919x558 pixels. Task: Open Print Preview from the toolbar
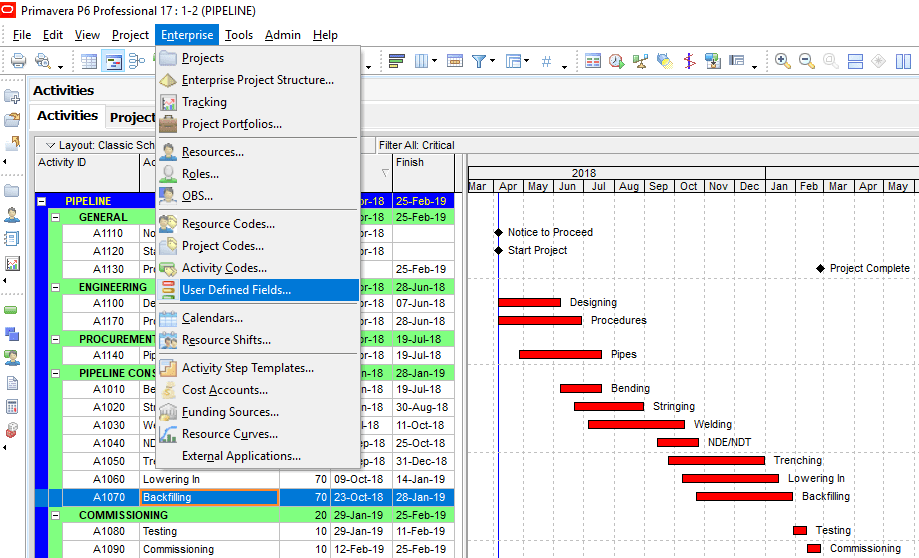point(43,61)
